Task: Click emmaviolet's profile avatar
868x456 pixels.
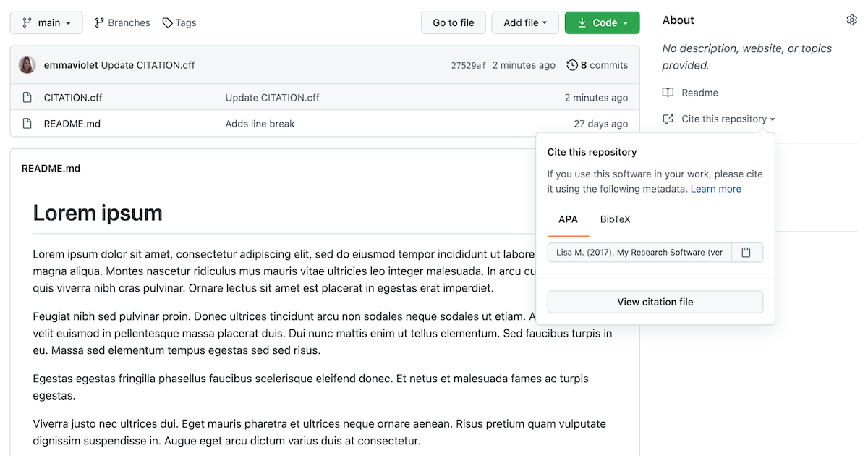Action: (27, 64)
